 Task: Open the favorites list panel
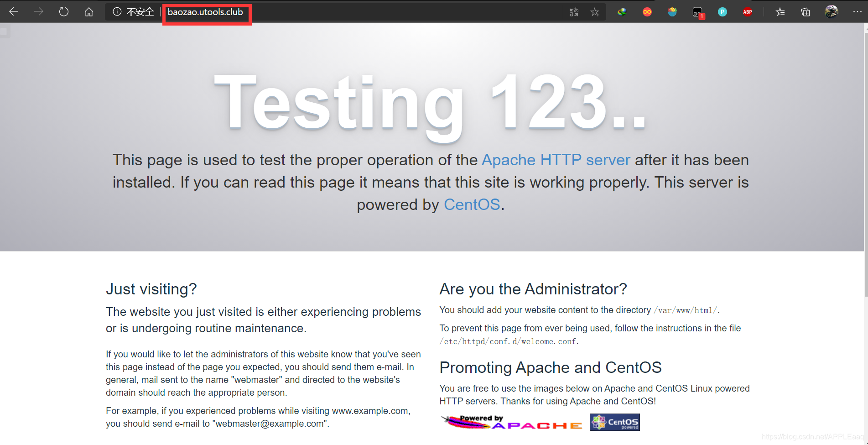tap(780, 12)
